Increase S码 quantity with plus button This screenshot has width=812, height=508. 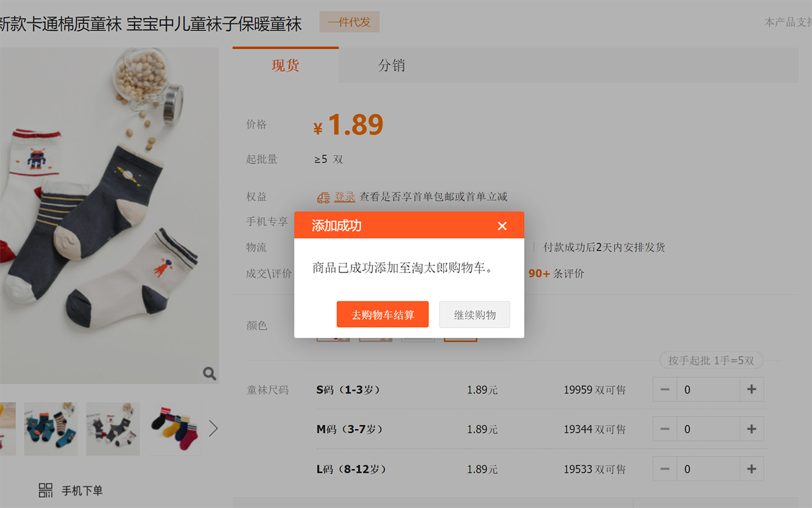[x=752, y=389]
